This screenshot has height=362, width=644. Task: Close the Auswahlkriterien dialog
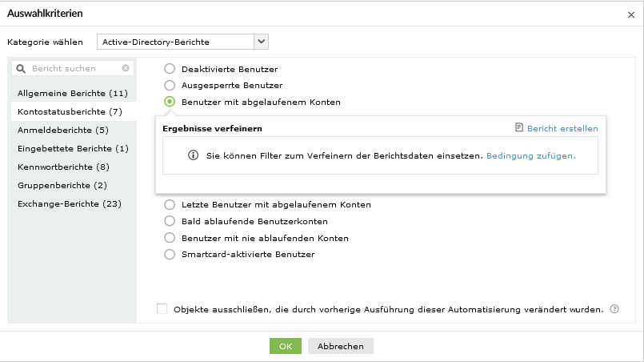631,14
